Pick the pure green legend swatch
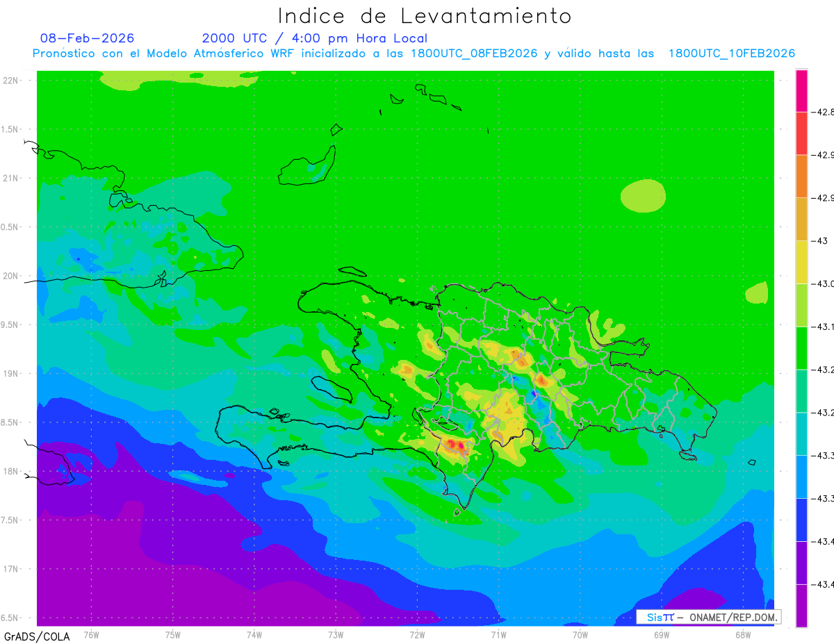This screenshot has width=834, height=644. (x=801, y=348)
